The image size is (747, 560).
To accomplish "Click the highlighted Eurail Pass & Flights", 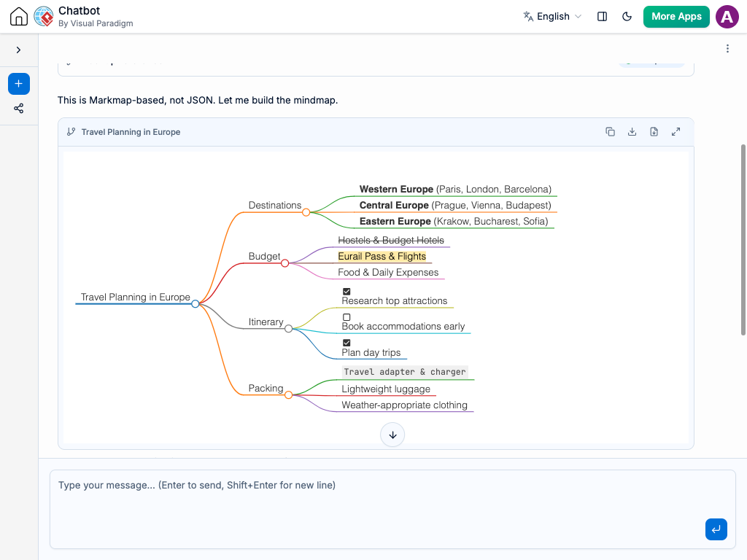I will pos(382,257).
